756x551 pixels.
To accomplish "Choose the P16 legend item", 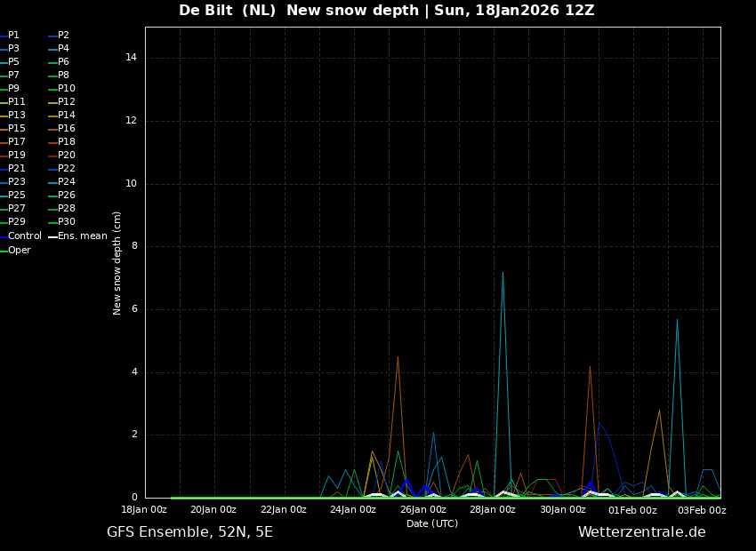I will pos(61,129).
